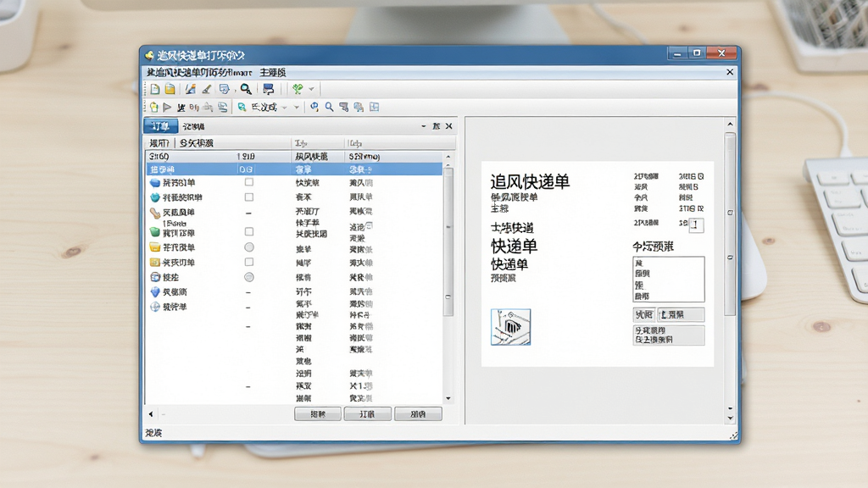868x488 pixels.
Task: Click the yellow open folder toolbar icon
Action: click(x=170, y=89)
